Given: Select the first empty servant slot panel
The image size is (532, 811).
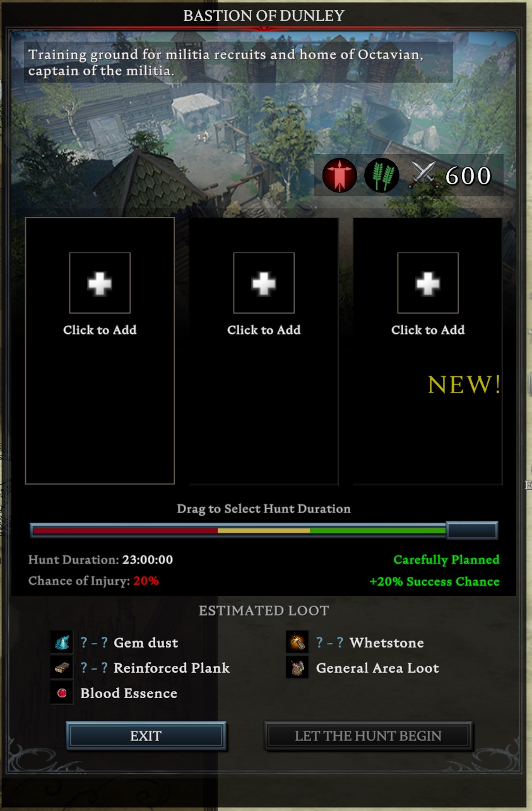Looking at the screenshot, I should (x=100, y=351).
